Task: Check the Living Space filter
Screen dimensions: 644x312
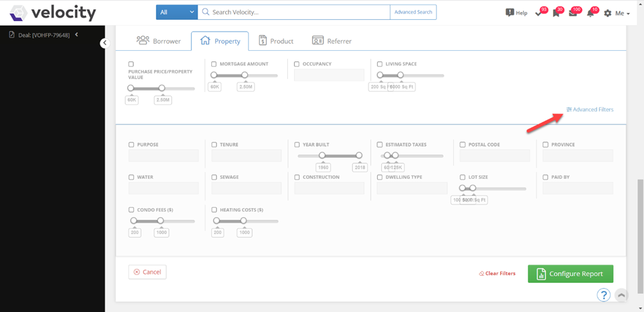Action: 380,64
